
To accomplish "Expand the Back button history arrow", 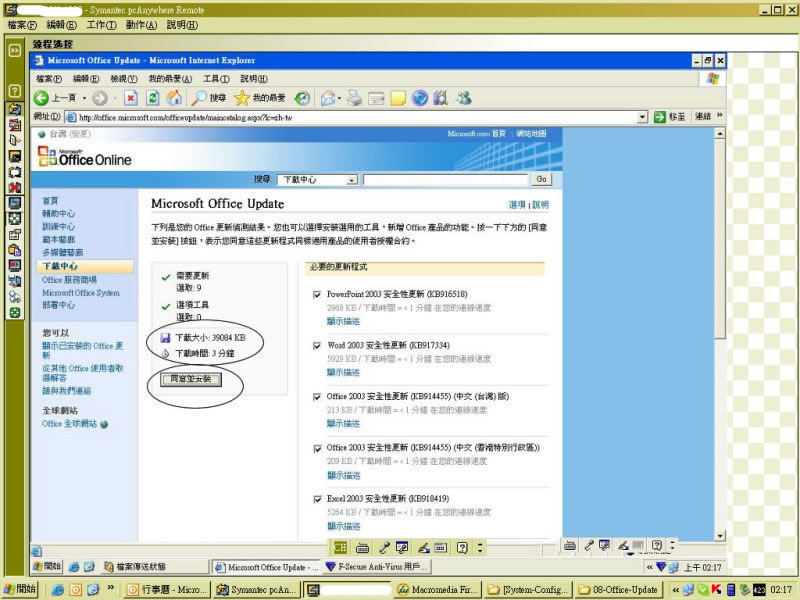I will pos(84,98).
